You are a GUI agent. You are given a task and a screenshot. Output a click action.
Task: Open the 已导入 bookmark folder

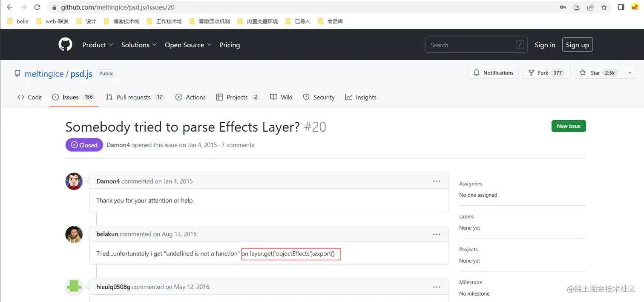point(298,21)
